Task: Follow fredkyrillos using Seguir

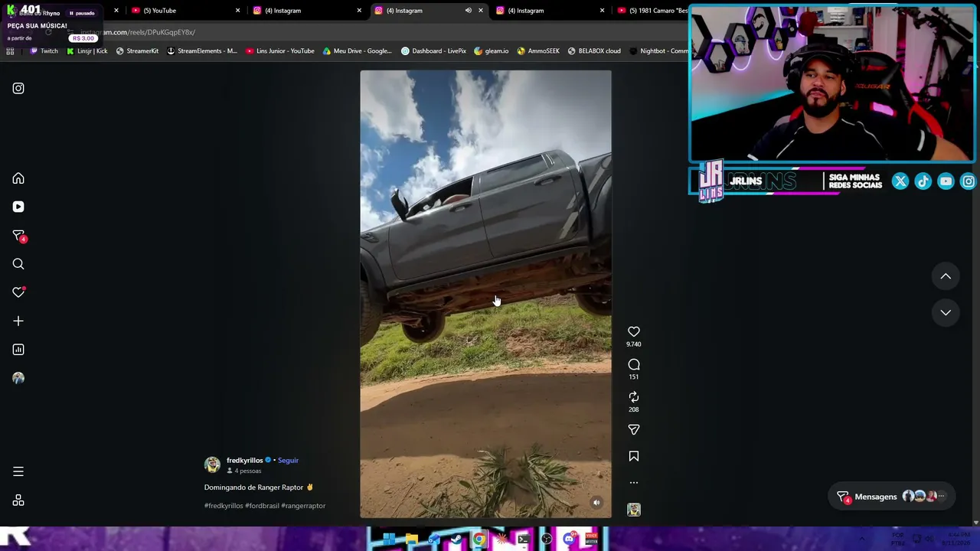Action: (x=288, y=461)
